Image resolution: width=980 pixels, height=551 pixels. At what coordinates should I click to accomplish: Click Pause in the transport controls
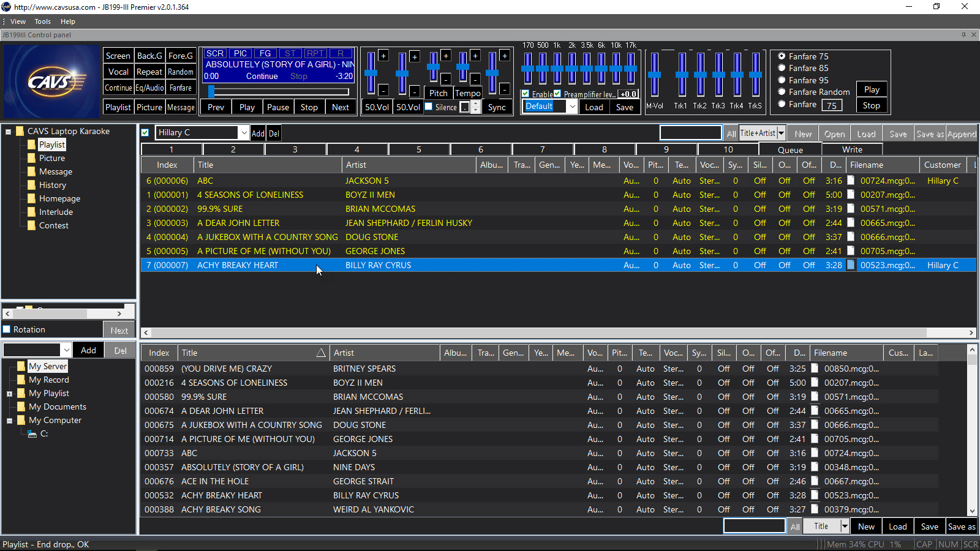point(278,107)
